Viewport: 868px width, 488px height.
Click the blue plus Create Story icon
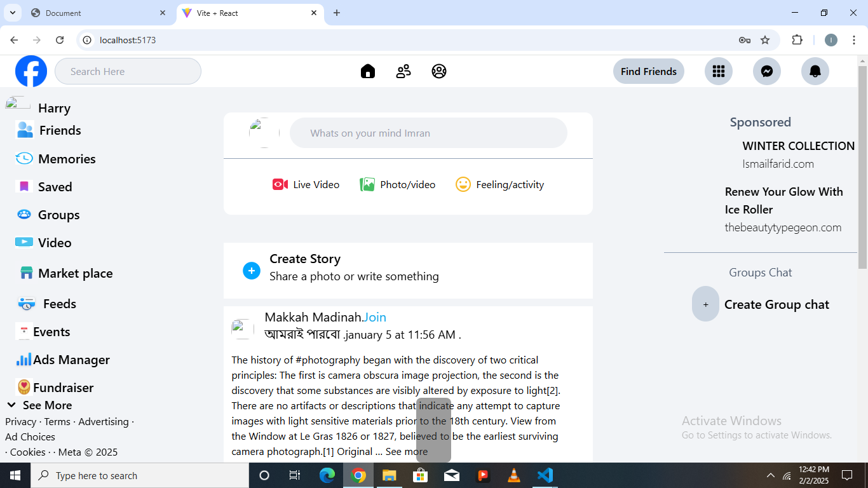pyautogui.click(x=252, y=271)
